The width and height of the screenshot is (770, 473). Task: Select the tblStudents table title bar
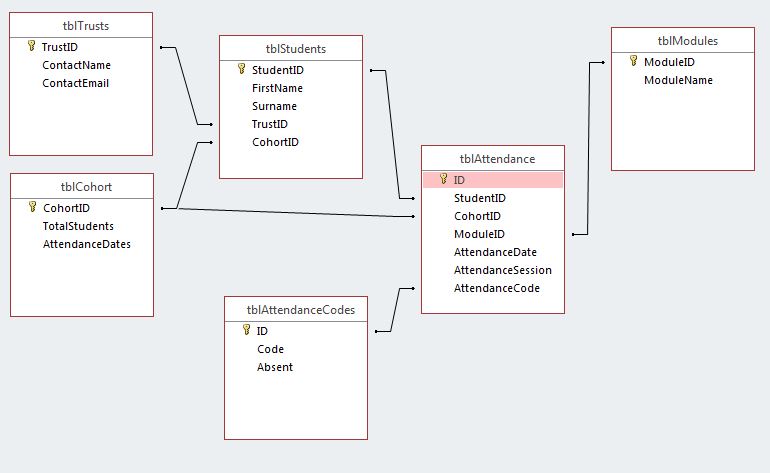(x=291, y=49)
